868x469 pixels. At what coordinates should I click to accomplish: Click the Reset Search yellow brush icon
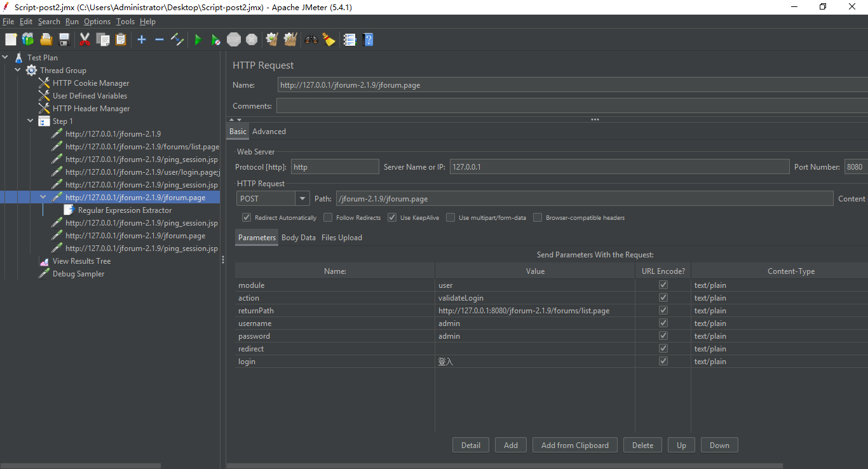point(329,39)
